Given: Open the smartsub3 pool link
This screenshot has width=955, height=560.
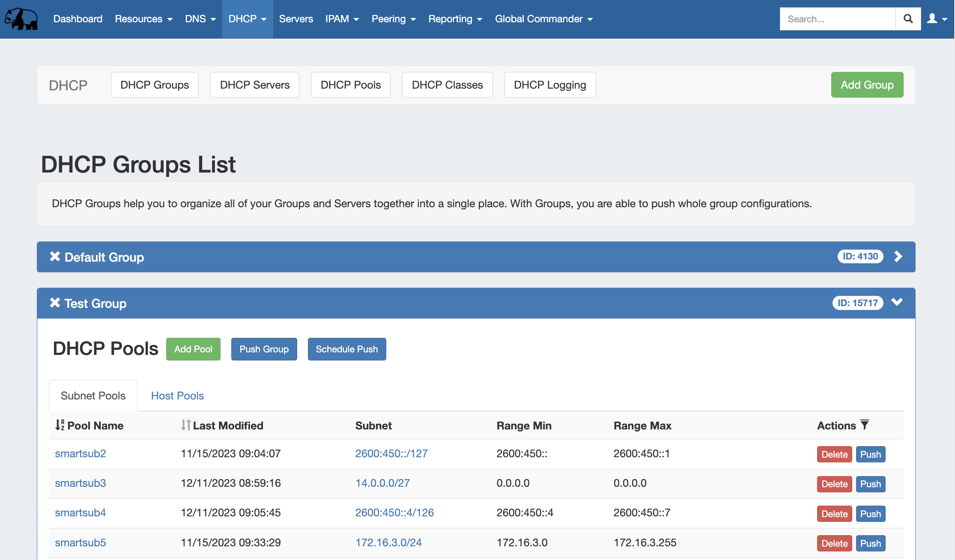Looking at the screenshot, I should [80, 483].
